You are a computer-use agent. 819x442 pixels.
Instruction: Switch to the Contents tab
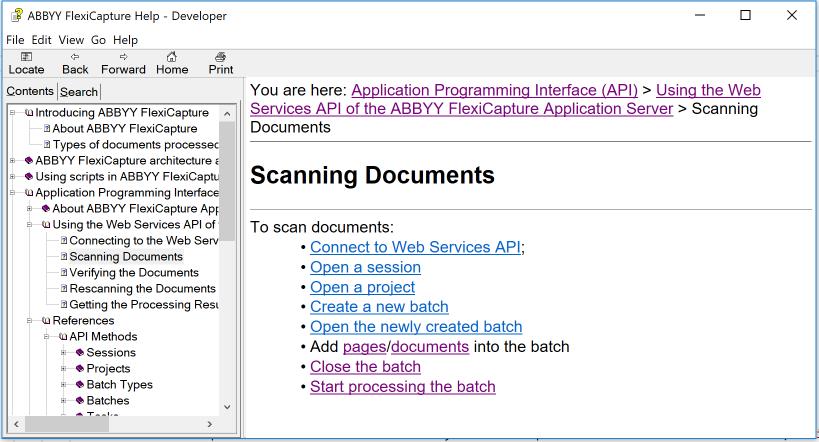(x=30, y=91)
